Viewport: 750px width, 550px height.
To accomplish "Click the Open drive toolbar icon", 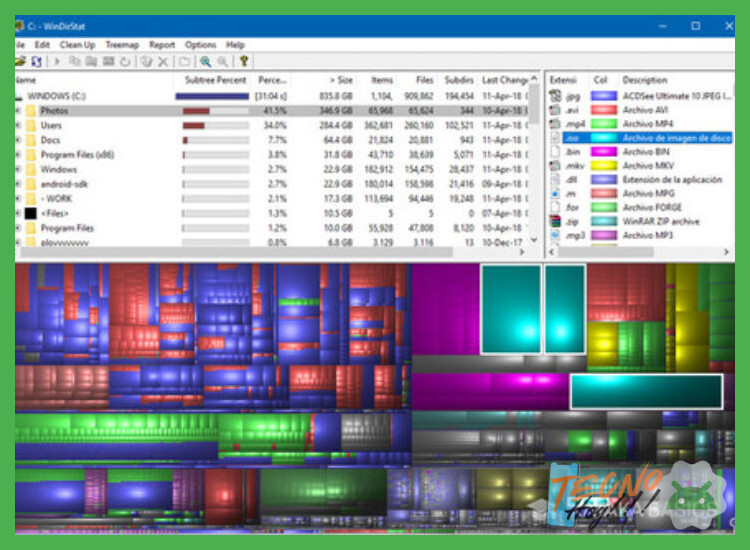I will point(20,61).
